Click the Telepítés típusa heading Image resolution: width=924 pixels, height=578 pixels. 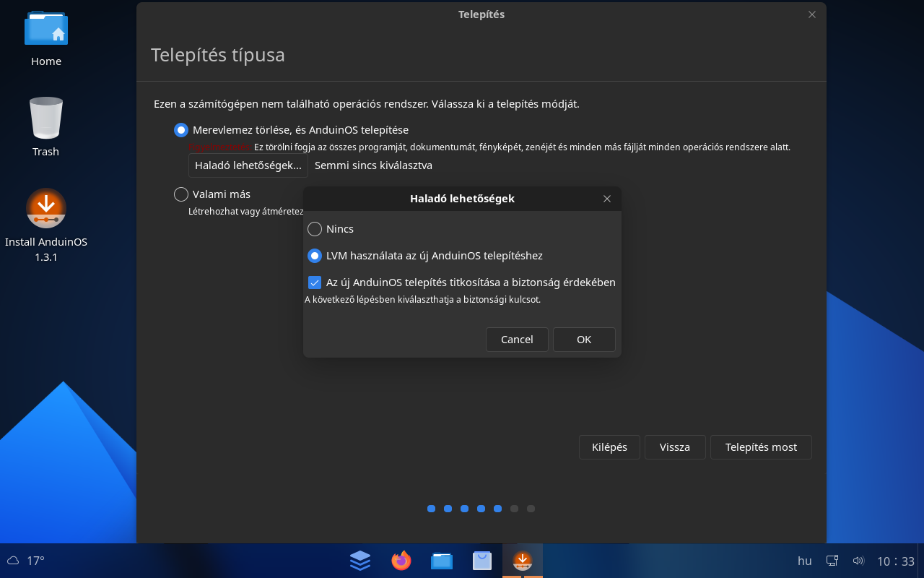coord(218,55)
